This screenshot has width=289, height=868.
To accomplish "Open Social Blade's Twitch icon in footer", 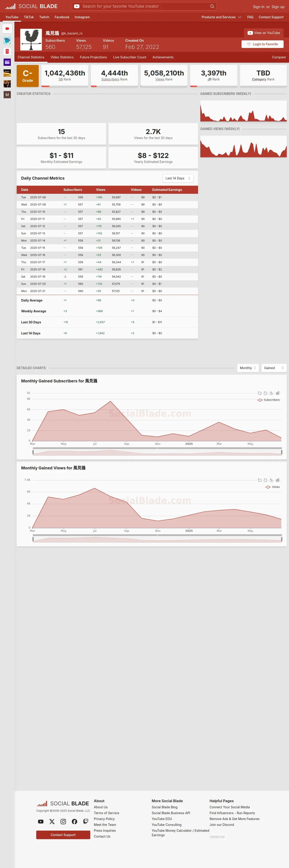I will 86,822.
